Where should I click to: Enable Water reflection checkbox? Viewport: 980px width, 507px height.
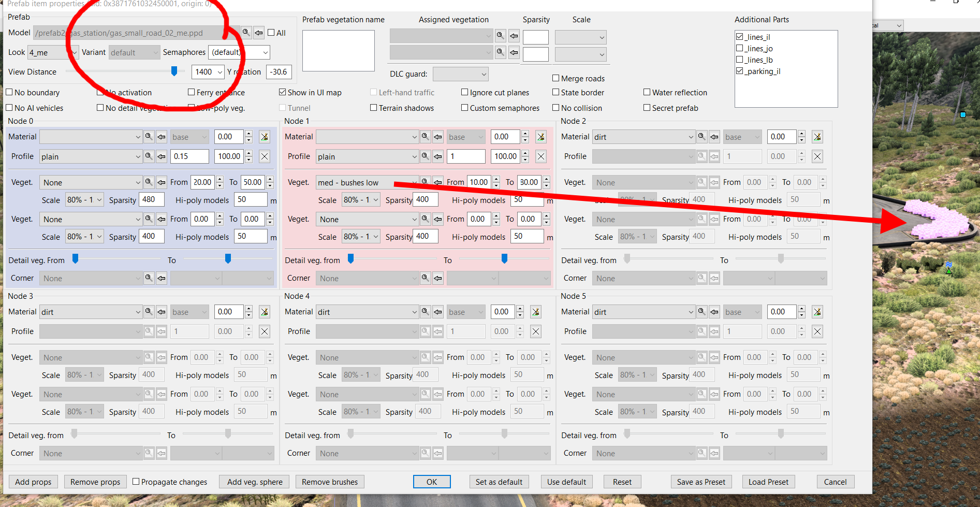647,92
